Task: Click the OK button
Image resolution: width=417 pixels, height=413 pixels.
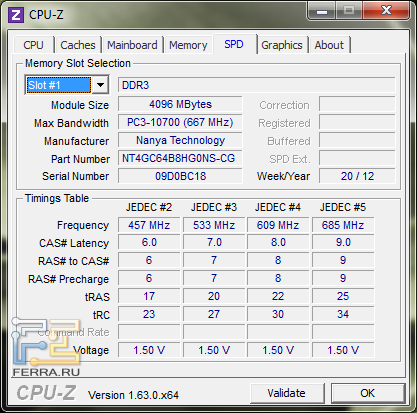Action: coord(368,393)
